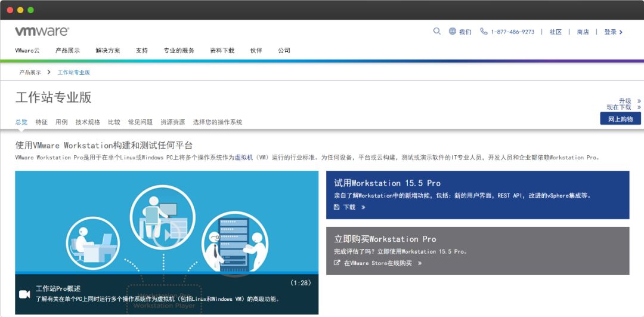Click the 产品展示 breadcrumb link

(30, 72)
